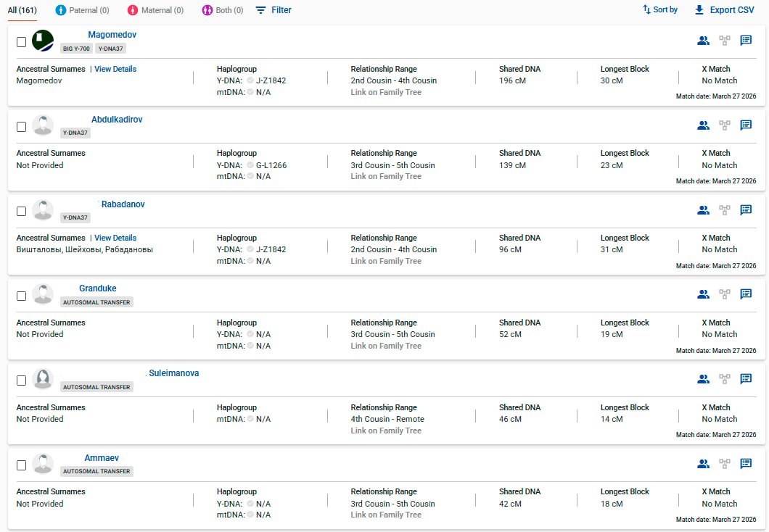Export matches with Export CSV

[724, 10]
